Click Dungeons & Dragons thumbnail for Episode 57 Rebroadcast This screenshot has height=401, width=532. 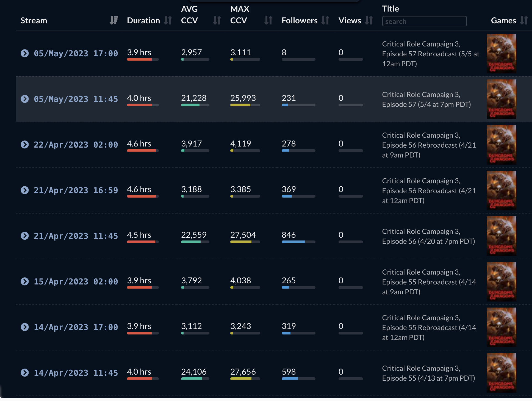(501, 54)
